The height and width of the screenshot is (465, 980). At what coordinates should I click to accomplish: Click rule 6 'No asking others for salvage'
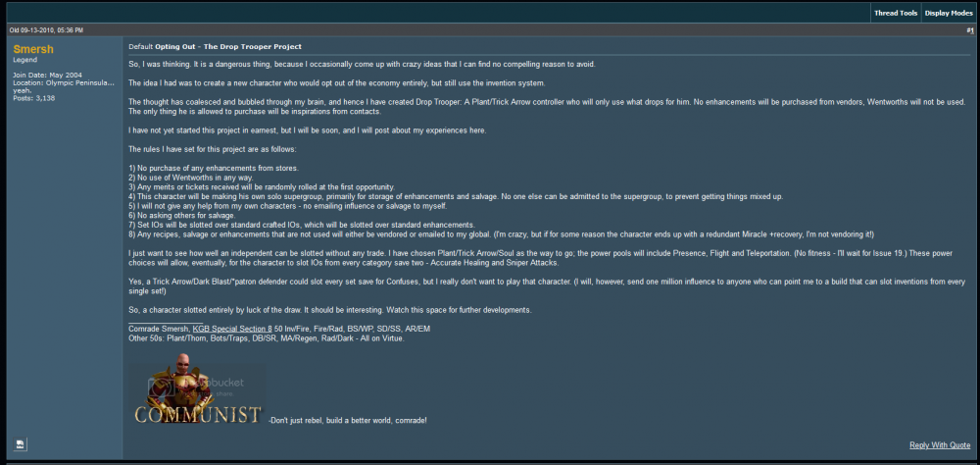[183, 213]
